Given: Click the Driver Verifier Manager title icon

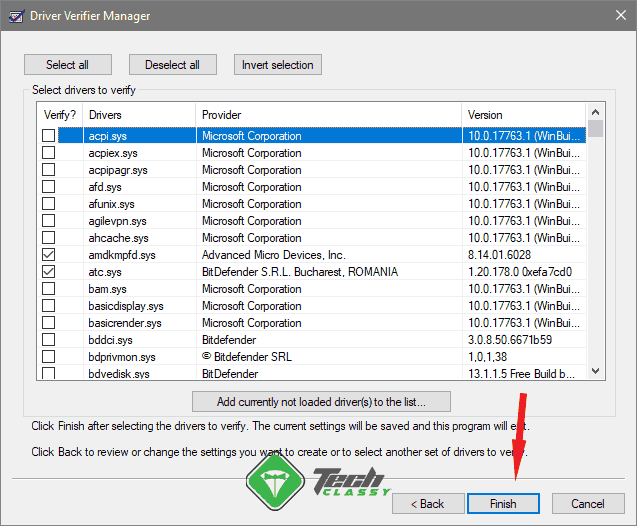Looking at the screenshot, I should 16,16.
